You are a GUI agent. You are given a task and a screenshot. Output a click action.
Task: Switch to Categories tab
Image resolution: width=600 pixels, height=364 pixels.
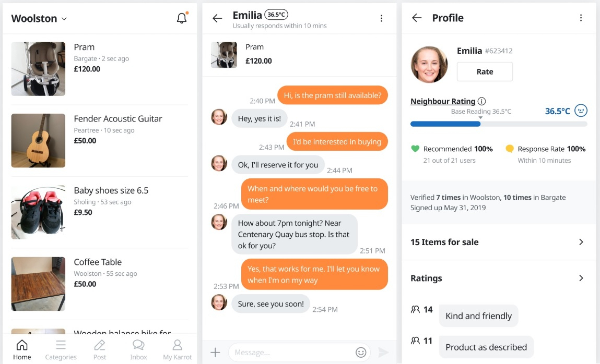pos(61,350)
